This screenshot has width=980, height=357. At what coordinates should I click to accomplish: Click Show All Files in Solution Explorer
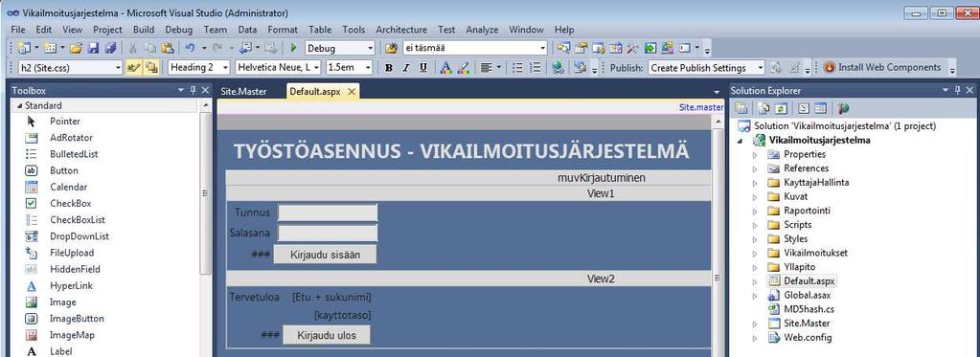pyautogui.click(x=763, y=108)
